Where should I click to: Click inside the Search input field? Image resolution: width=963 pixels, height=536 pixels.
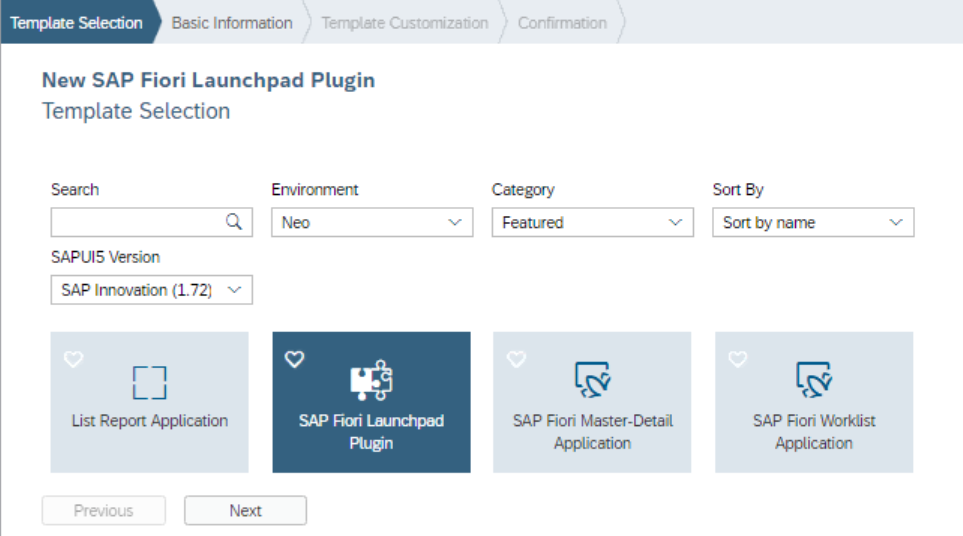137,222
